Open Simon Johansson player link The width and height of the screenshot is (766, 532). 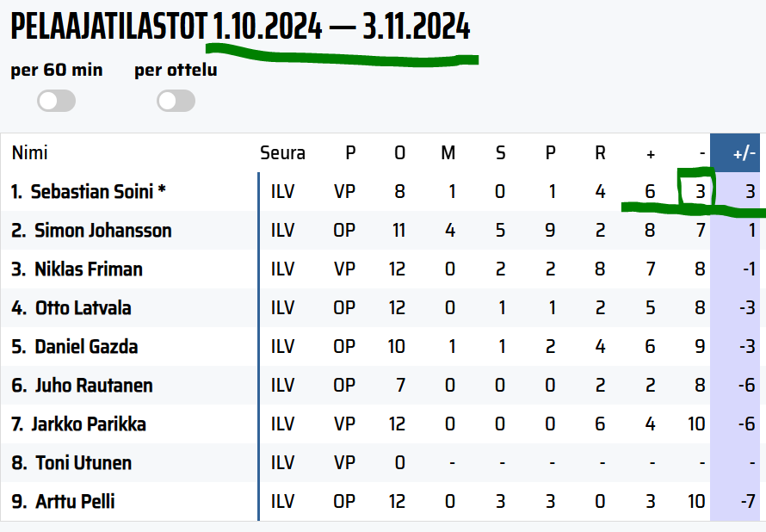tap(103, 231)
